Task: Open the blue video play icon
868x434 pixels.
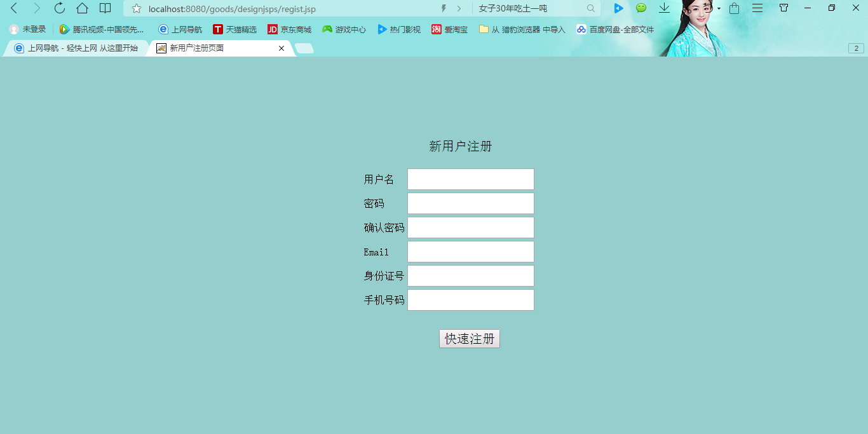Action: click(618, 8)
